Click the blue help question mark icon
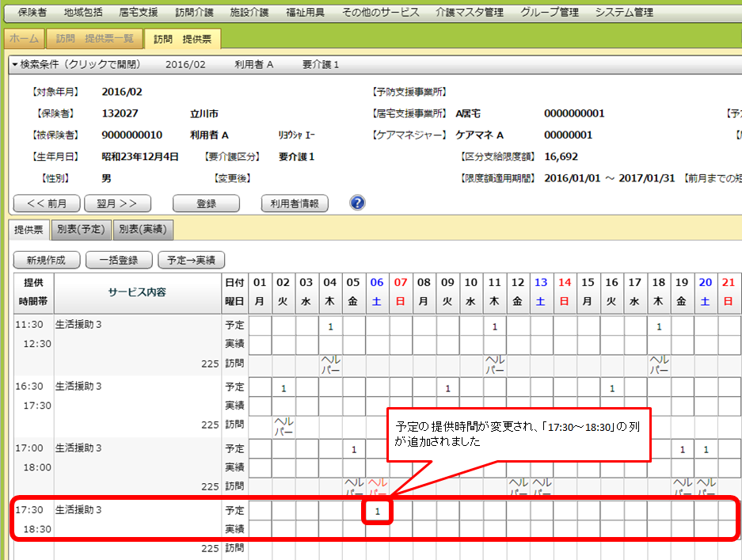This screenshot has height=560, width=742. click(x=357, y=203)
